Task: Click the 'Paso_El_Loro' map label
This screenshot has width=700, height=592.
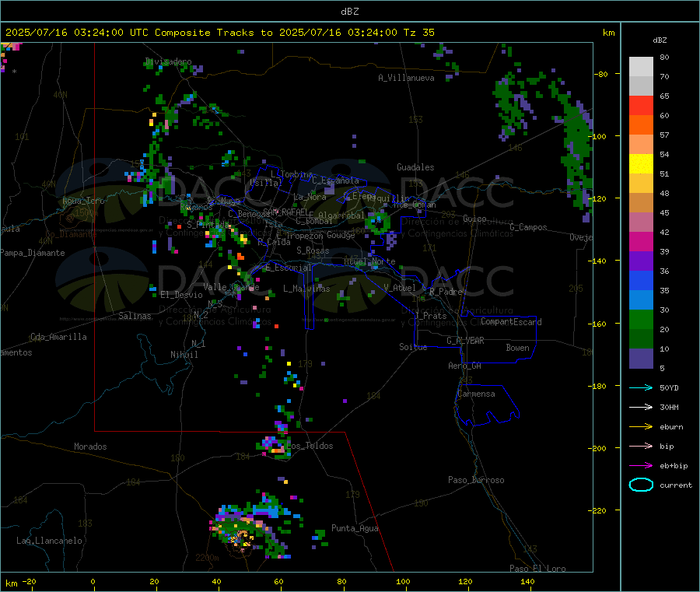Action: [537, 569]
